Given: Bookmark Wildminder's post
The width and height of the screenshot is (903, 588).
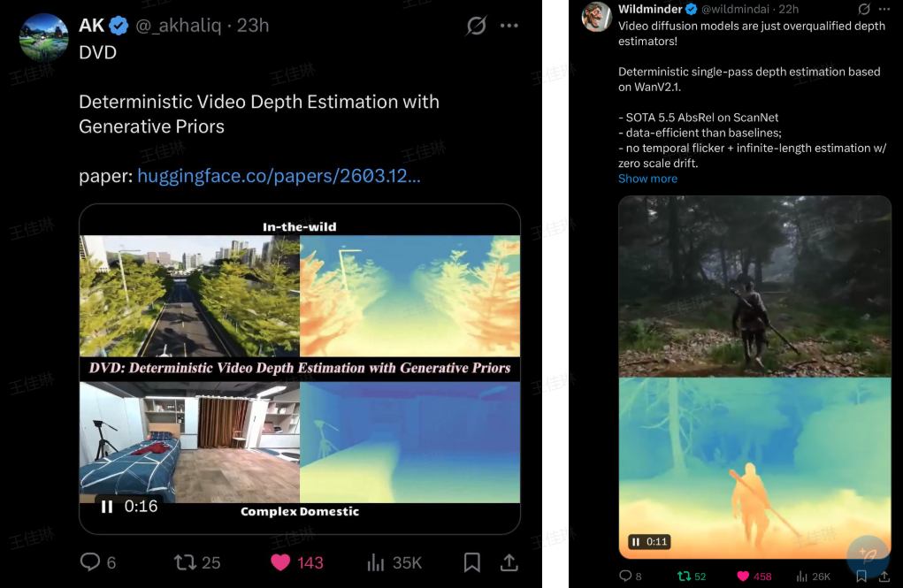Looking at the screenshot, I should tap(861, 576).
